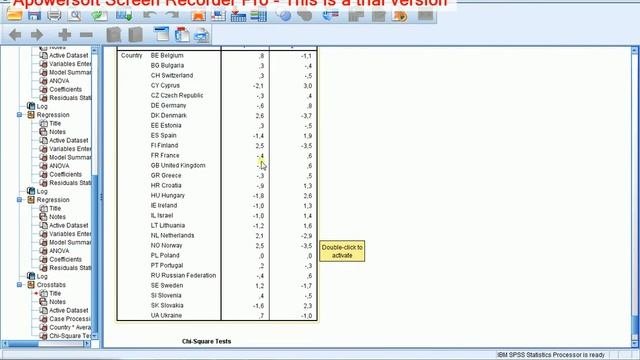Insert a new heading
Viewport: 640px width, 360px height.
point(162,35)
